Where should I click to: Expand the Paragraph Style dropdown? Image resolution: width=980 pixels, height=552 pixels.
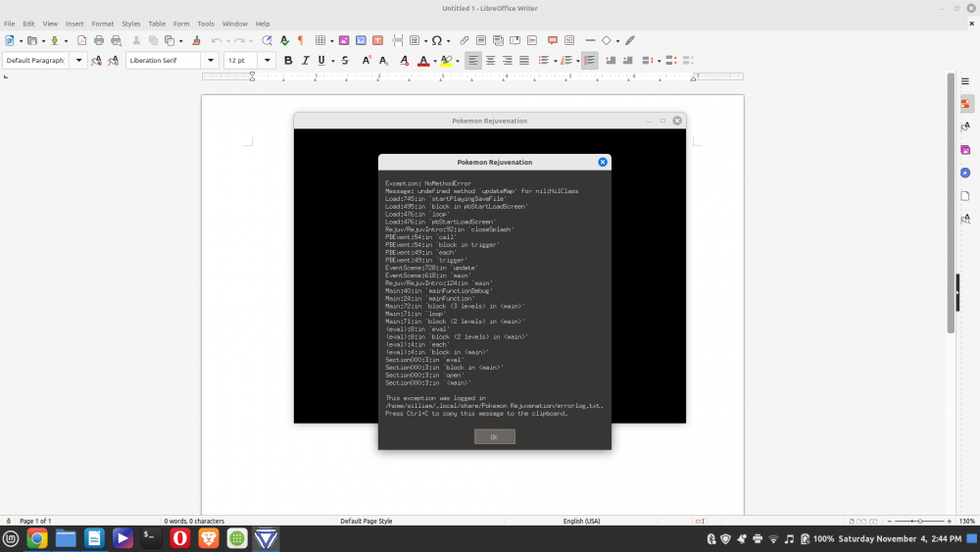click(x=79, y=60)
